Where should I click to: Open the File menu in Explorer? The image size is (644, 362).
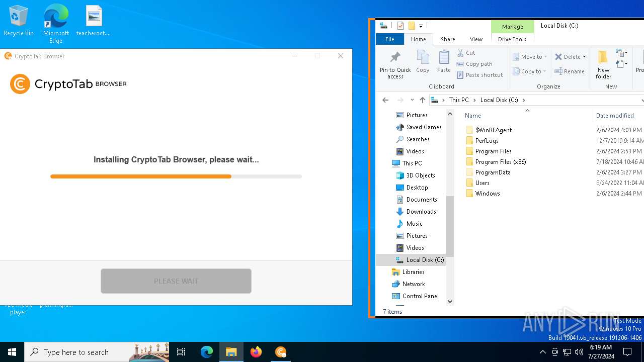(x=389, y=39)
